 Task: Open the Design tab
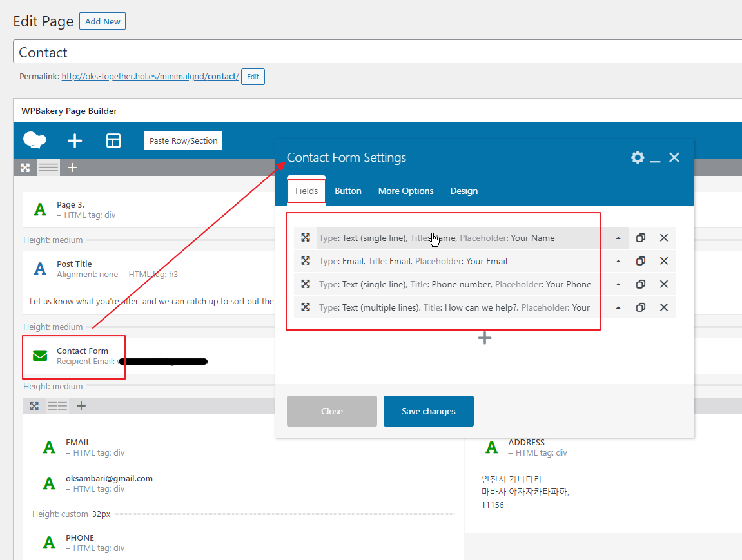464,191
